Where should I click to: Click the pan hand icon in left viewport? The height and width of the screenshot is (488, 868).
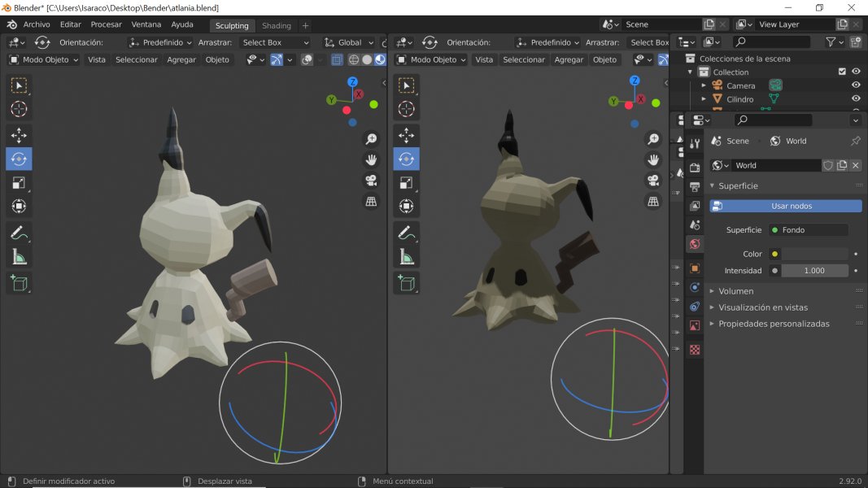coord(371,160)
